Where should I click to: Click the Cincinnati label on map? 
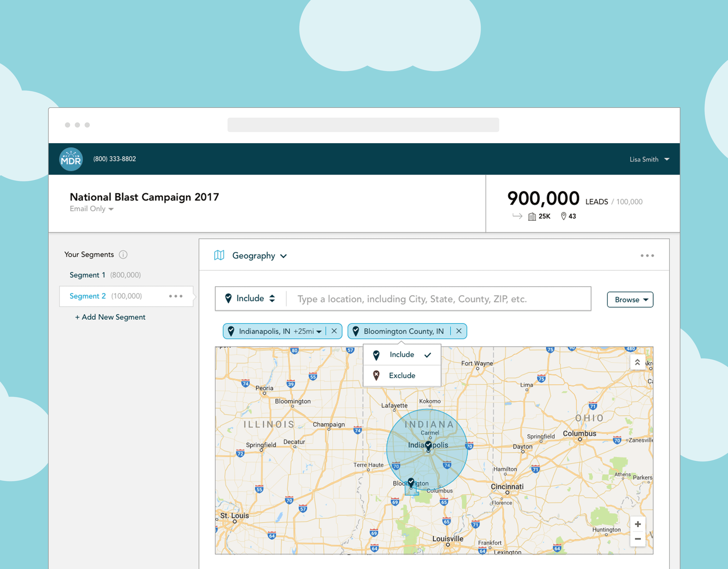pyautogui.click(x=507, y=487)
